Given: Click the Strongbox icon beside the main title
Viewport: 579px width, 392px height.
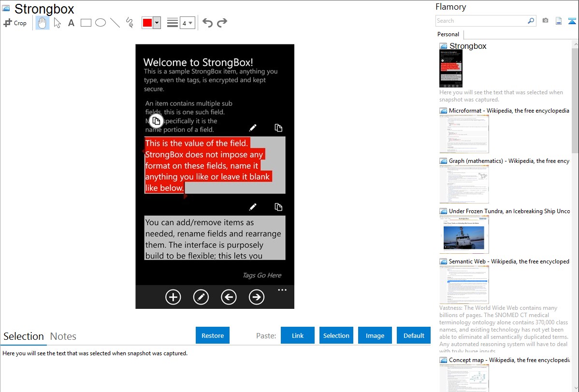Looking at the screenshot, I should coord(6,9).
